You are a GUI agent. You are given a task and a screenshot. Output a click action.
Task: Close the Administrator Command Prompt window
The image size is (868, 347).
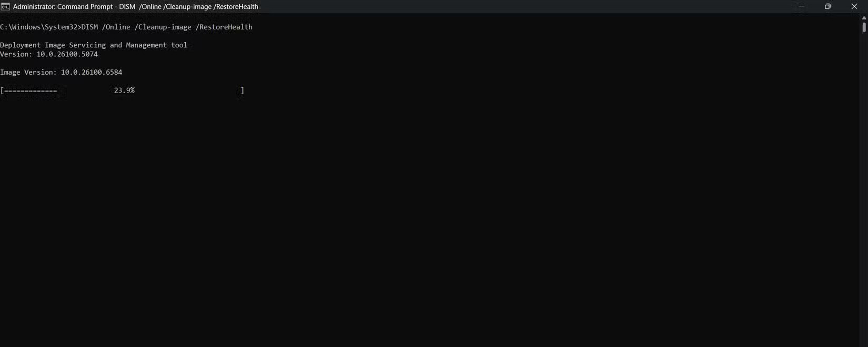point(854,6)
